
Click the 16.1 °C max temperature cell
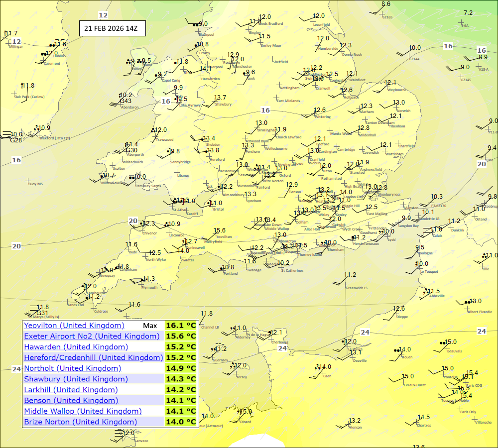click(181, 326)
